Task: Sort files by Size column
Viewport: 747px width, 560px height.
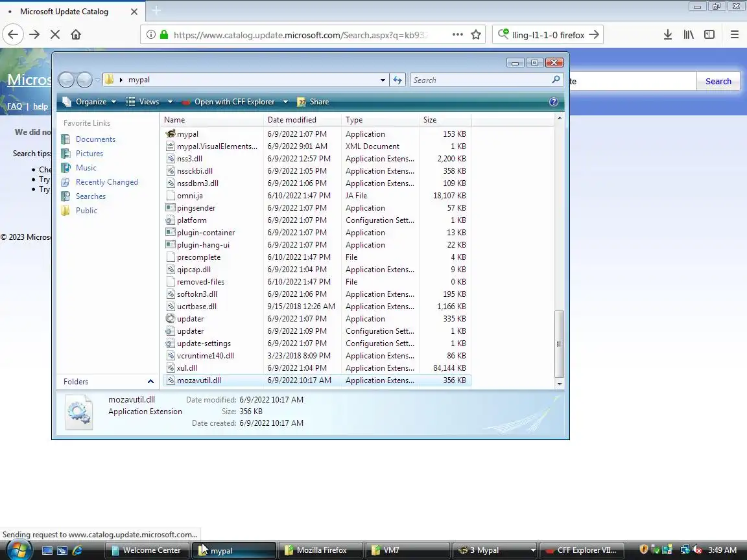Action: pyautogui.click(x=445, y=120)
